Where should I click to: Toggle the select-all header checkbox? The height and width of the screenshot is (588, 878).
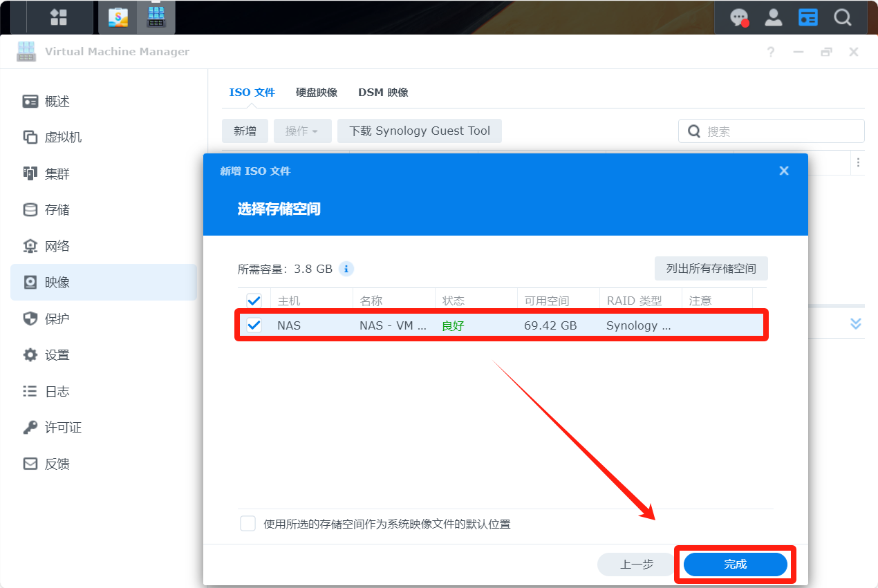tap(254, 301)
